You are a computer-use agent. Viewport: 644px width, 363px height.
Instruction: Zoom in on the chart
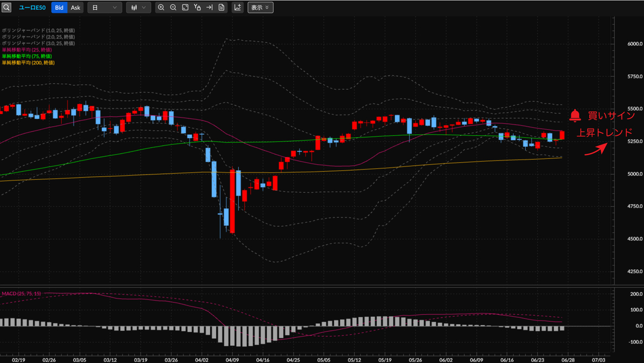pyautogui.click(x=161, y=8)
